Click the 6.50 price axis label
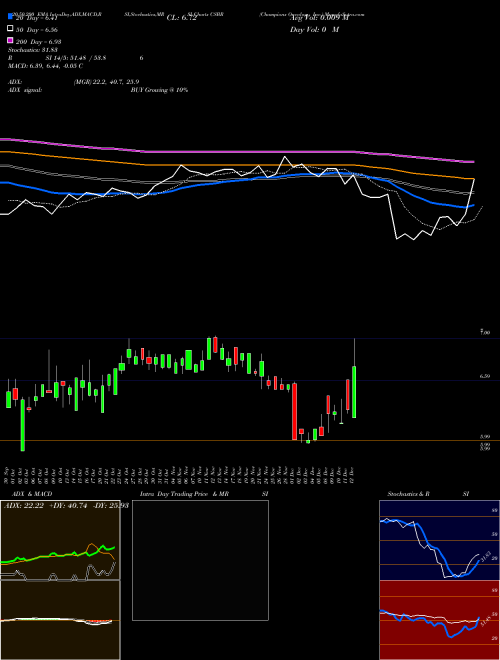The image size is (500, 660). [x=485, y=377]
